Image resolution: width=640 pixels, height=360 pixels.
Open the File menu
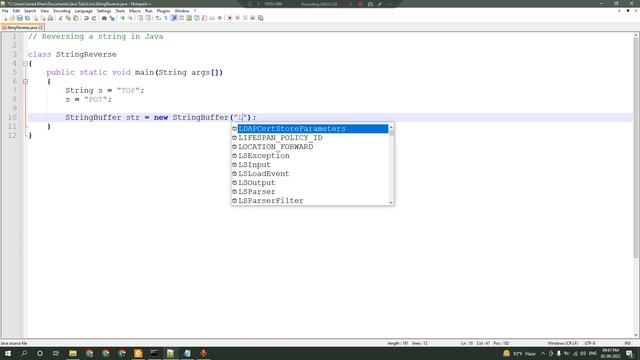tap(5, 11)
